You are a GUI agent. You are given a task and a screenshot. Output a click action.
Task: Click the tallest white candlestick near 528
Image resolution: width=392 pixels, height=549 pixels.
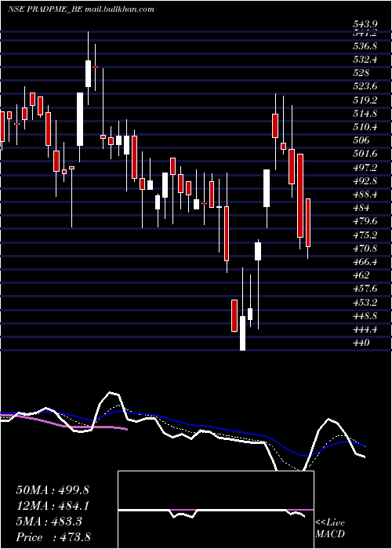point(80,119)
